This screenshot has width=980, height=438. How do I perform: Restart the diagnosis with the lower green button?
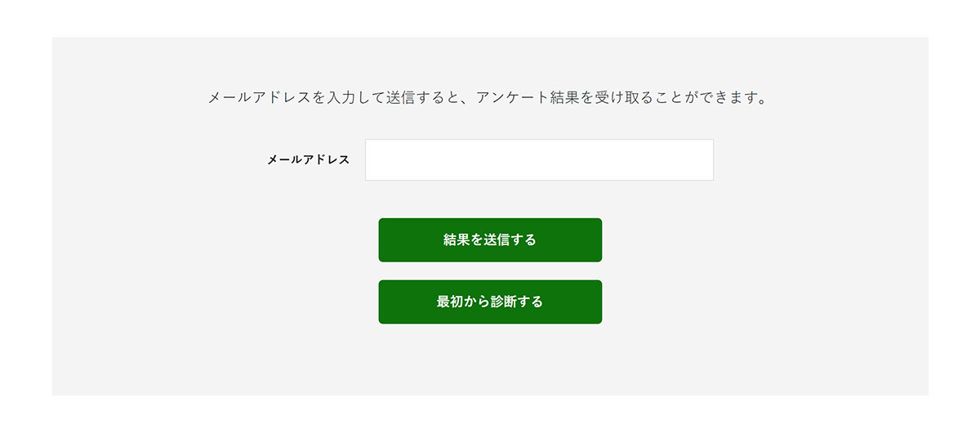[x=490, y=302]
